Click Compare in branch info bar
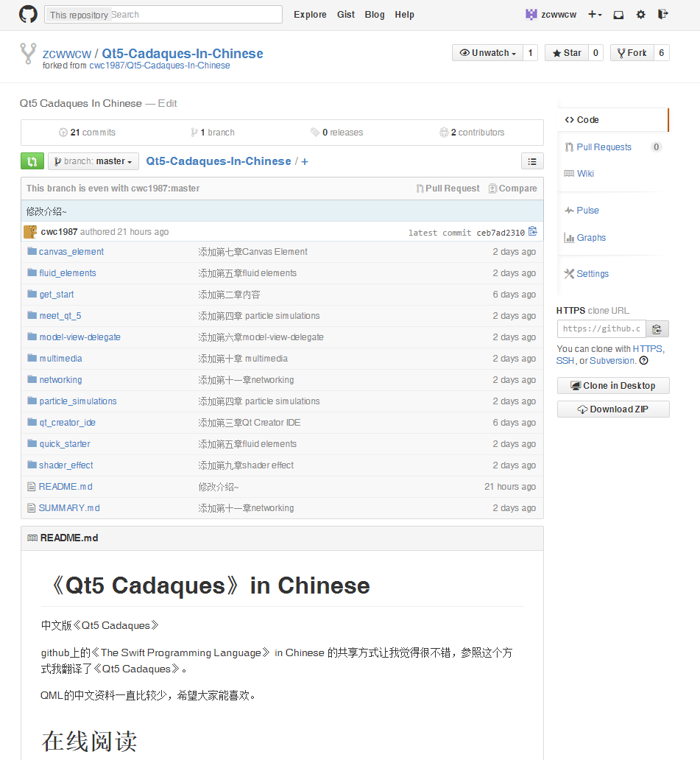This screenshot has height=760, width=700. coord(513,189)
